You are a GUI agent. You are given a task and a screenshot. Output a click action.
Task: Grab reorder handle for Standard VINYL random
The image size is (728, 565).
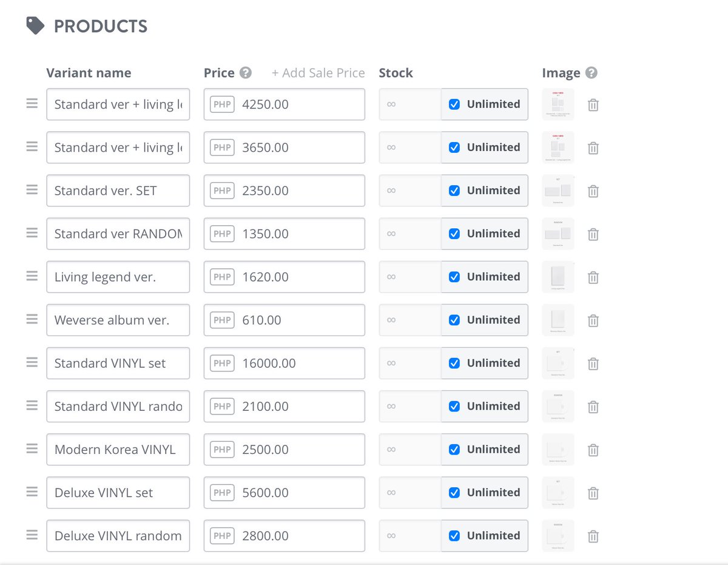[32, 405]
